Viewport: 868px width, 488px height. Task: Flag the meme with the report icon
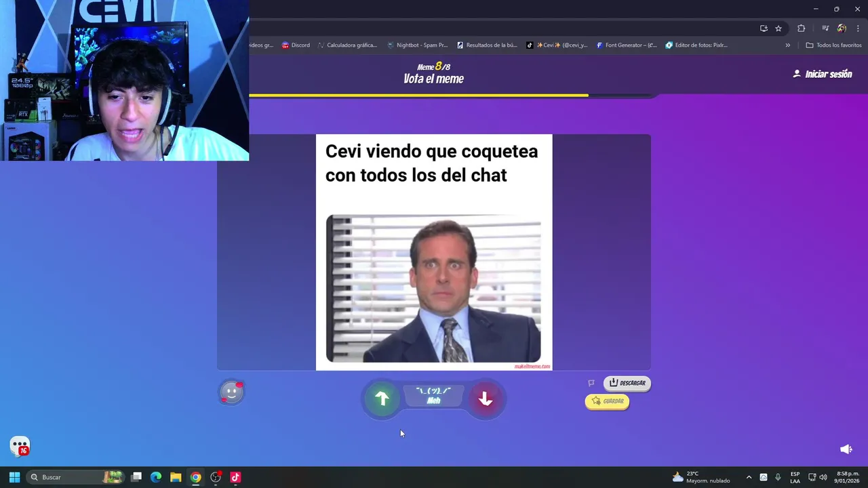[x=591, y=383]
